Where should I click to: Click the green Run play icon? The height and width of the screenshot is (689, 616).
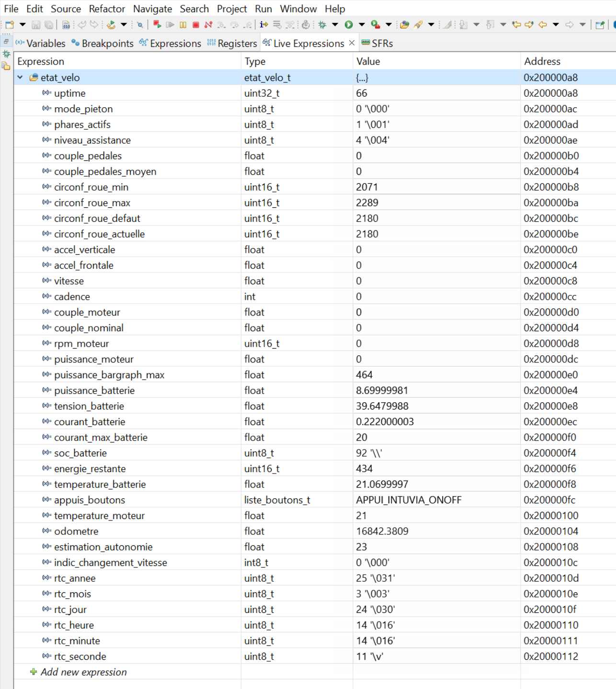click(x=349, y=25)
